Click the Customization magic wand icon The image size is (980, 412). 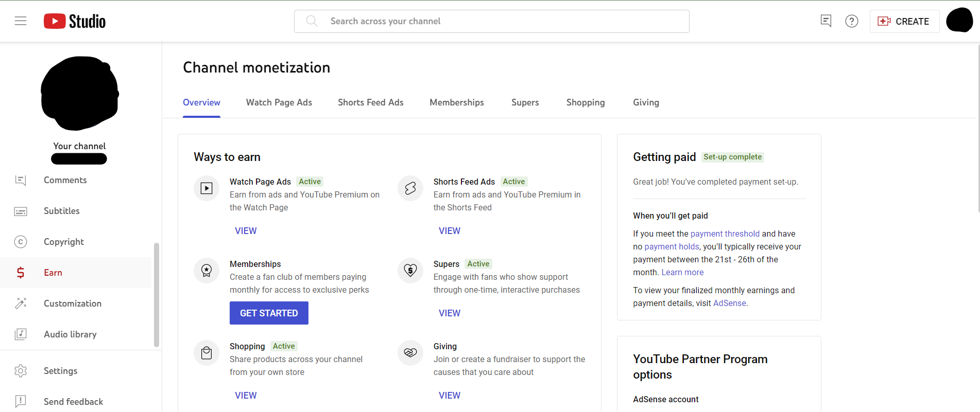pyautogui.click(x=21, y=303)
